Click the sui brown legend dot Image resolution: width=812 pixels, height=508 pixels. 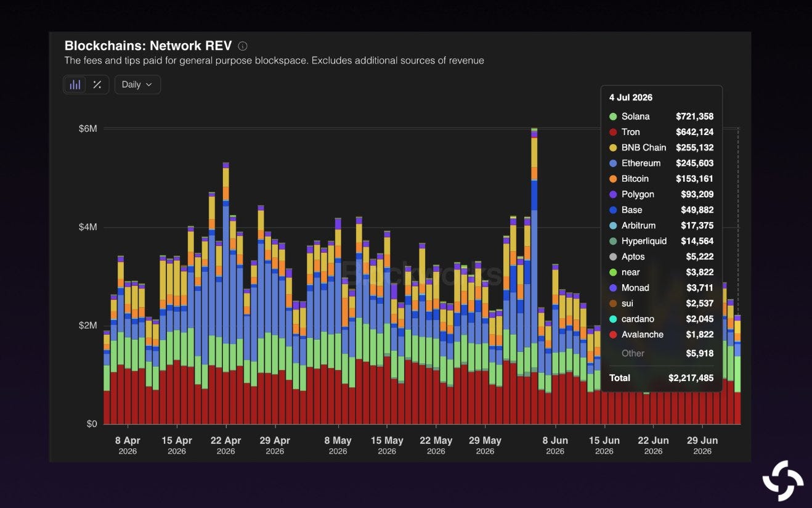coord(613,303)
